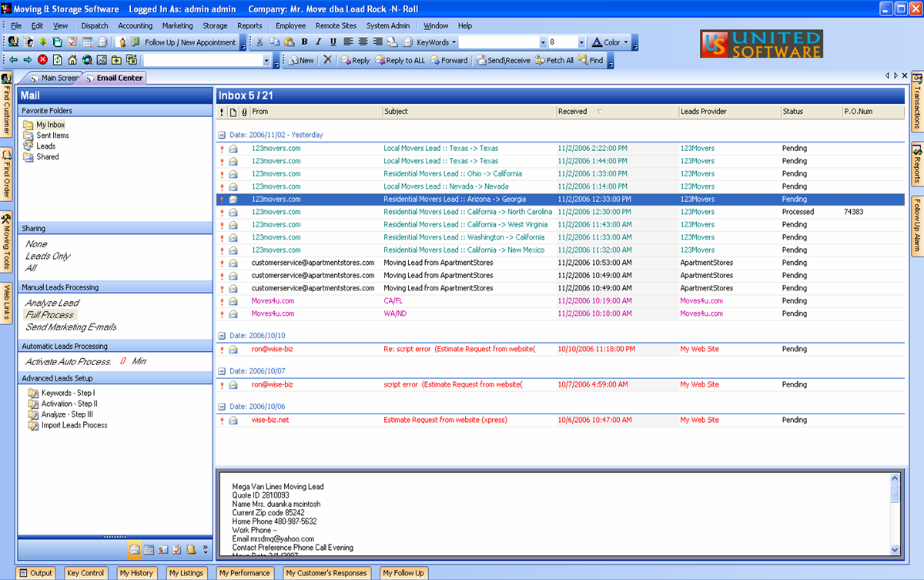Viewport: 924px width, 580px height.
Task: Collapse the Date 2006/10/07 group
Action: tap(221, 371)
